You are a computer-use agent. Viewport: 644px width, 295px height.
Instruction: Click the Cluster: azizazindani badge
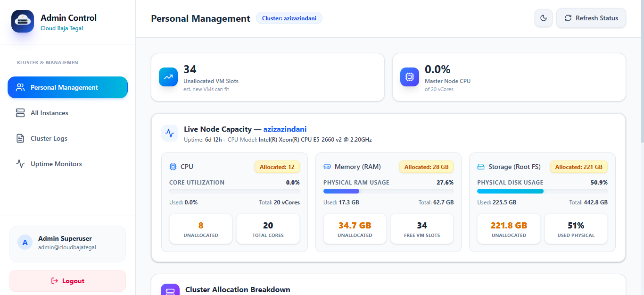pos(289,18)
